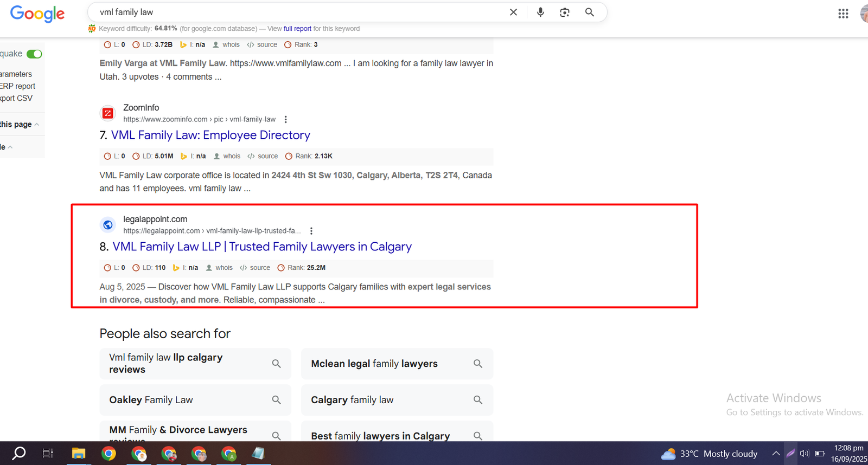Image resolution: width=868 pixels, height=465 pixels.
Task: Open three-dot menu for ZoomInfo result
Action: click(286, 119)
